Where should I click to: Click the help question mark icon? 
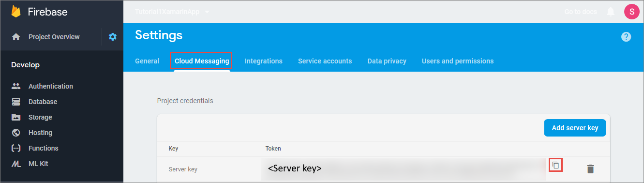(626, 37)
